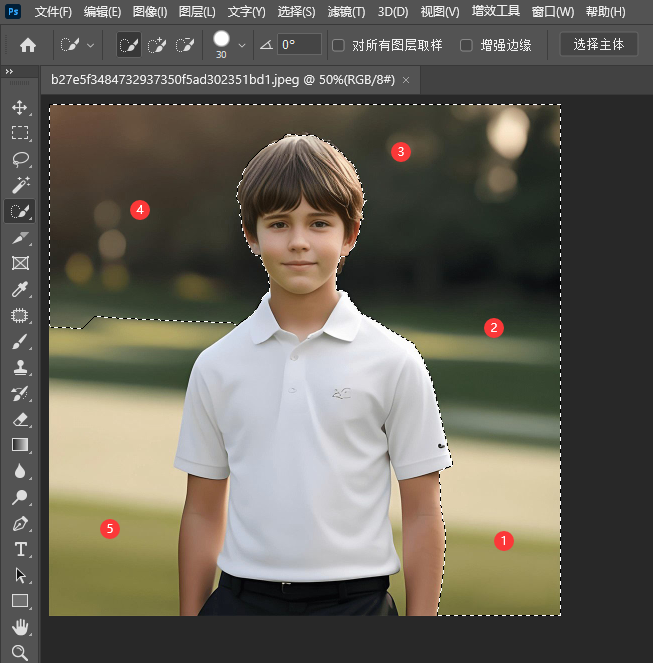Open the 帮助(H) menu
This screenshot has height=663, width=653.
[606, 12]
